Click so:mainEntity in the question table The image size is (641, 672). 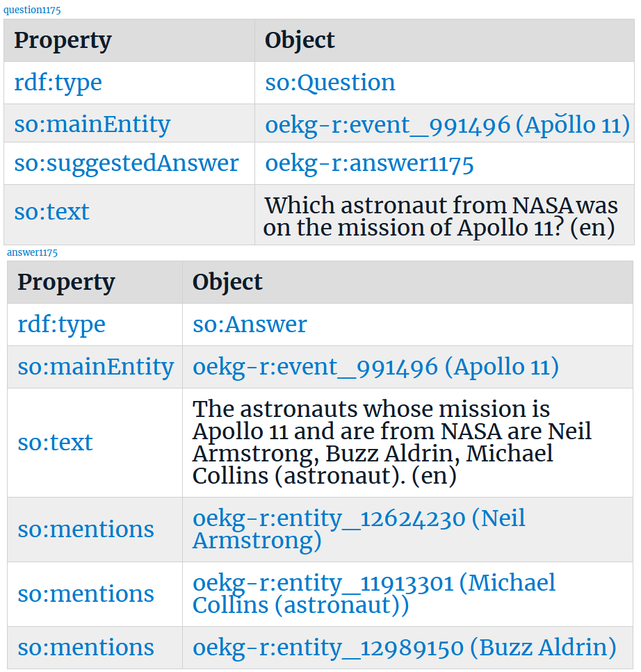point(92,124)
